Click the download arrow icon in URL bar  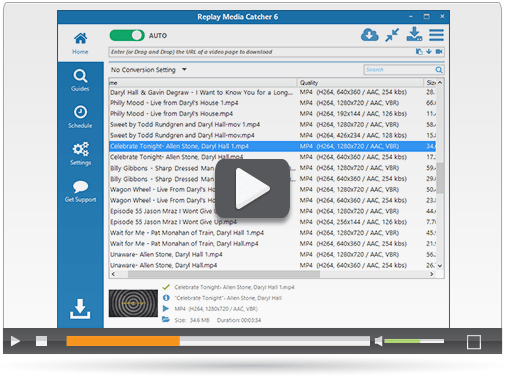point(429,52)
